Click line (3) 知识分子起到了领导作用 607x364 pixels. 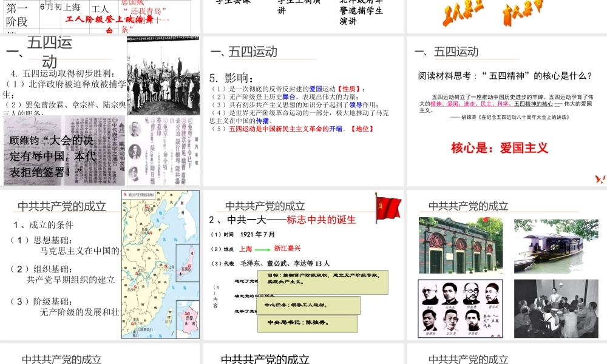tap(295, 105)
